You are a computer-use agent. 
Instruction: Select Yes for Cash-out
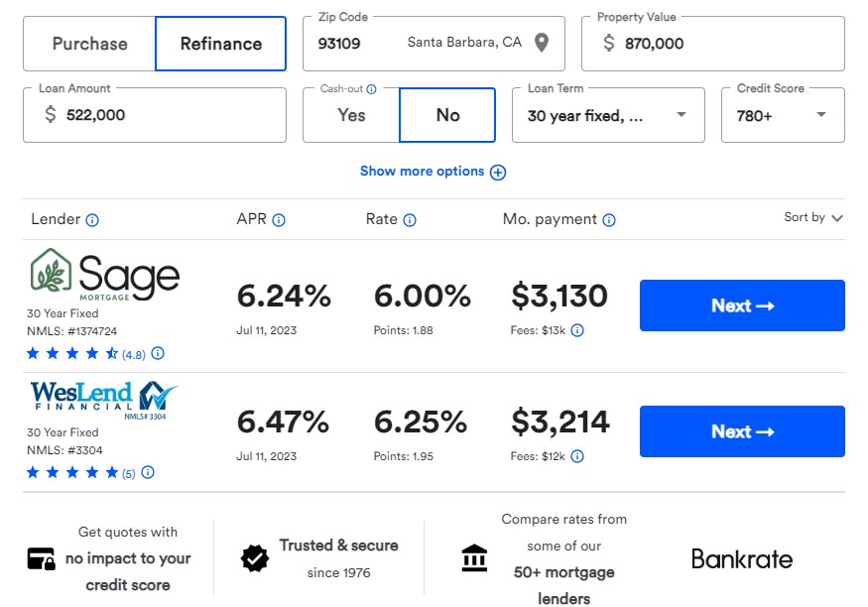pyautogui.click(x=351, y=115)
